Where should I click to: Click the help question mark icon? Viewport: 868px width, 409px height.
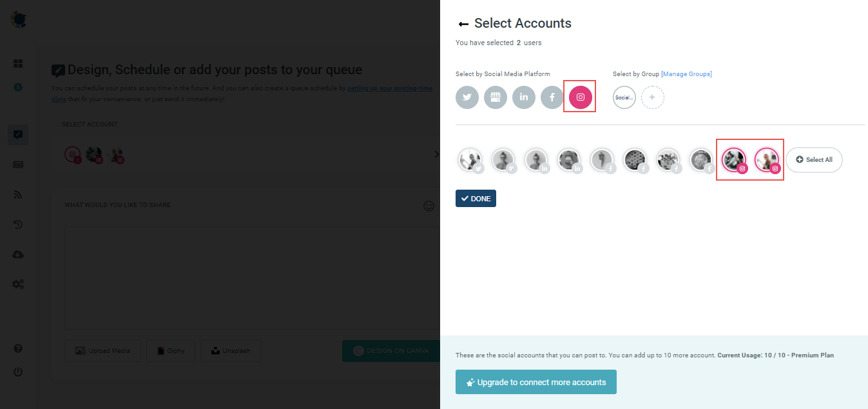[x=17, y=348]
